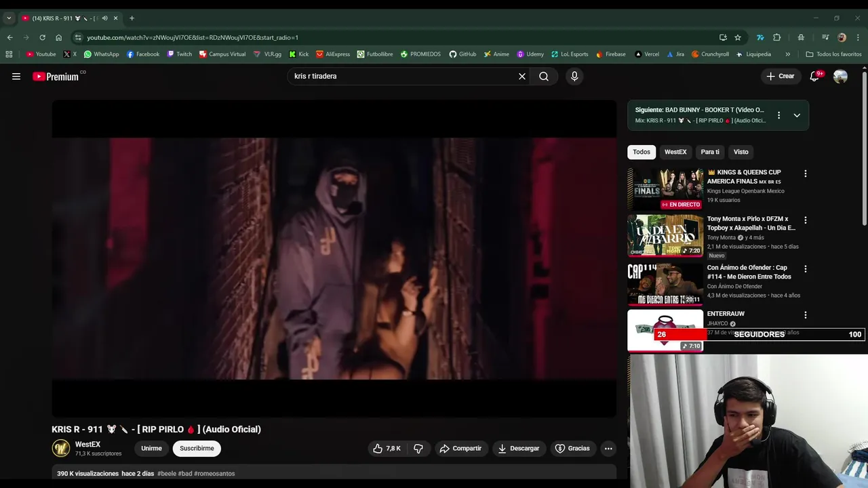
Task: Show more bookmarks with double chevron
Action: tap(787, 54)
